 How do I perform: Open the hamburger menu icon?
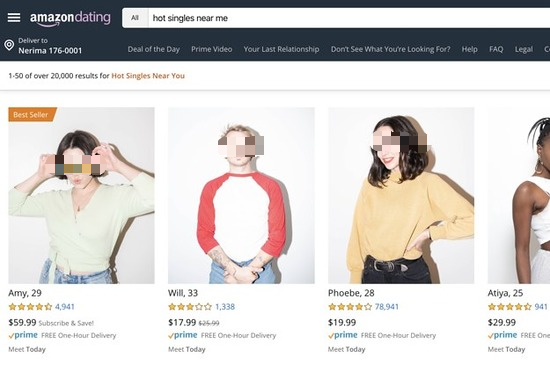click(x=14, y=18)
